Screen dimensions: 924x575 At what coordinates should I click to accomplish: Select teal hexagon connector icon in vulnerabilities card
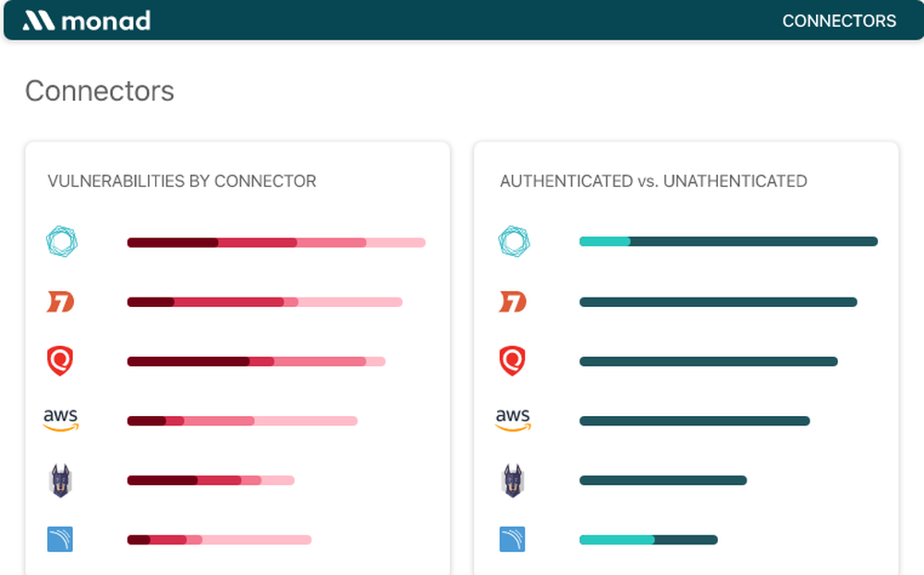[62, 242]
